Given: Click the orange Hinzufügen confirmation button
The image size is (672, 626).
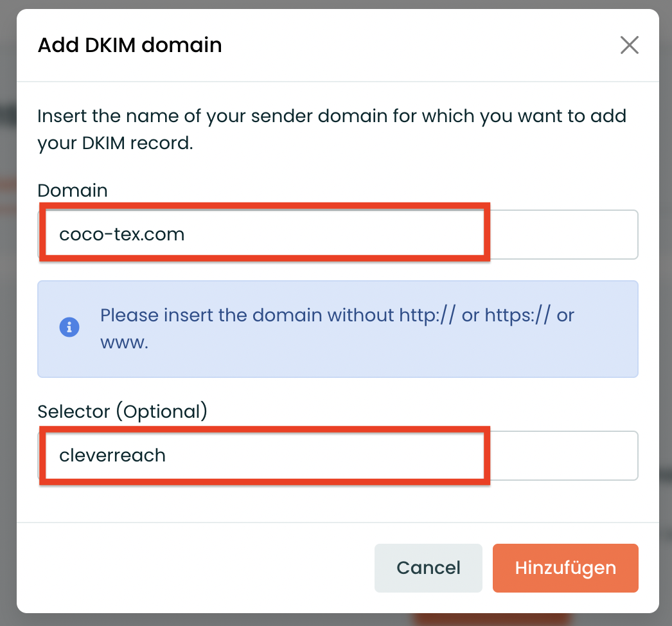Looking at the screenshot, I should (565, 568).
